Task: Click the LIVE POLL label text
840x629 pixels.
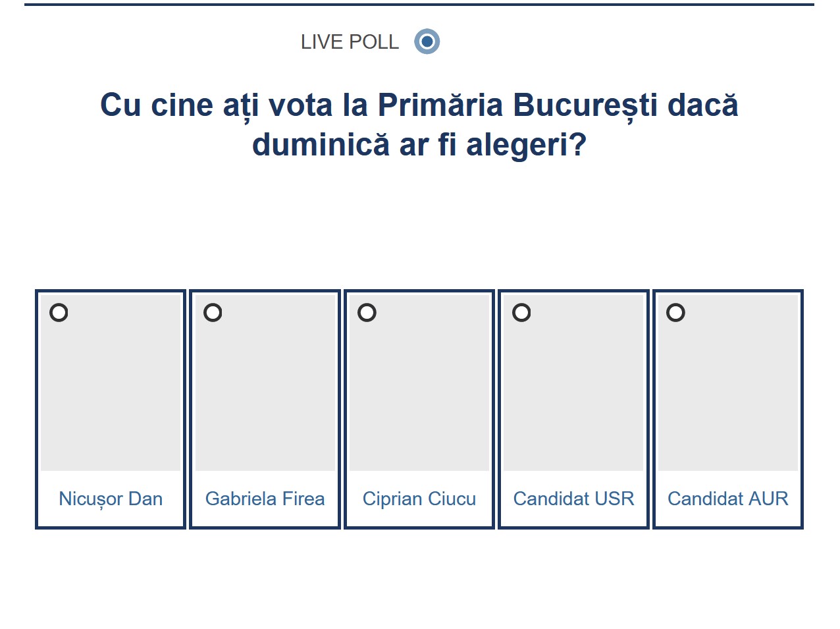Action: [350, 42]
